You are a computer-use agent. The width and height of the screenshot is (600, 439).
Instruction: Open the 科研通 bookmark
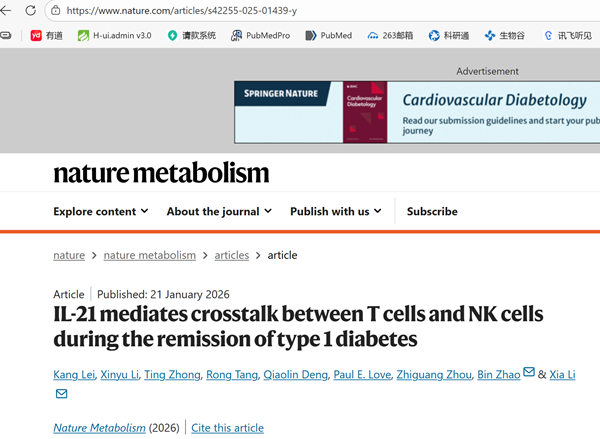tap(449, 35)
